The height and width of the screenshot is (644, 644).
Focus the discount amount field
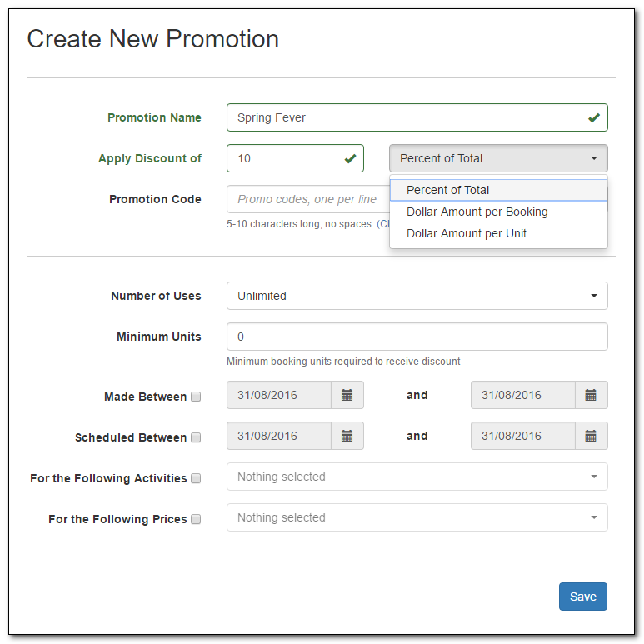pos(295,158)
